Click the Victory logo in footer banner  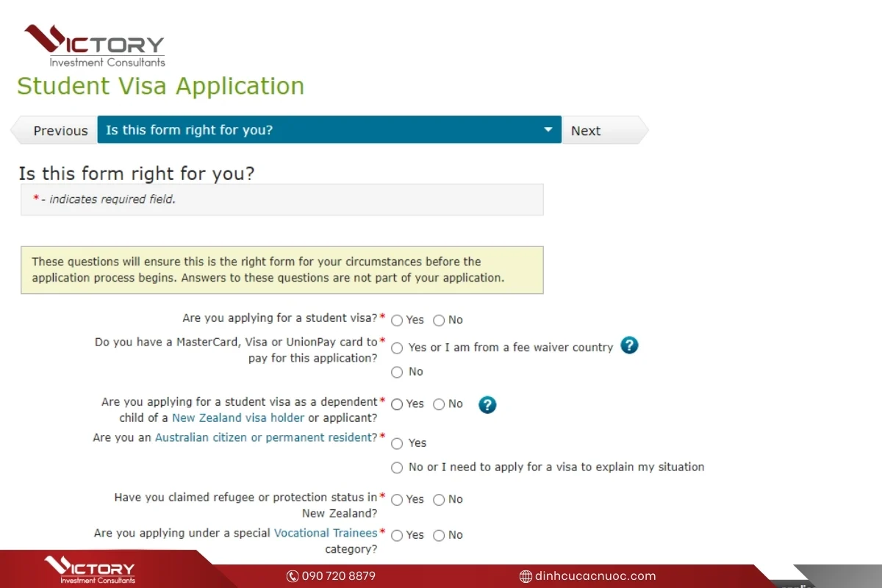click(90, 570)
